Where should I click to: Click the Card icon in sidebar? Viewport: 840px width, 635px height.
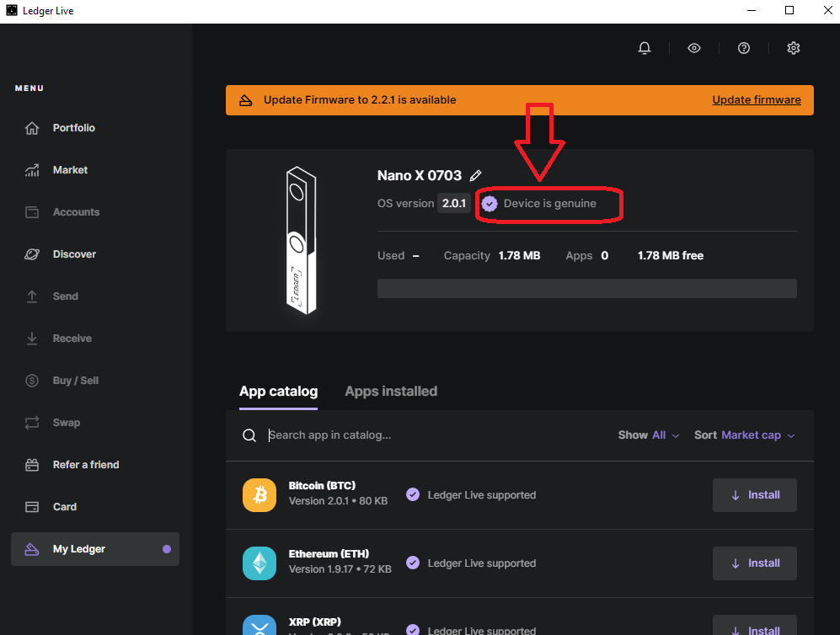(32, 507)
